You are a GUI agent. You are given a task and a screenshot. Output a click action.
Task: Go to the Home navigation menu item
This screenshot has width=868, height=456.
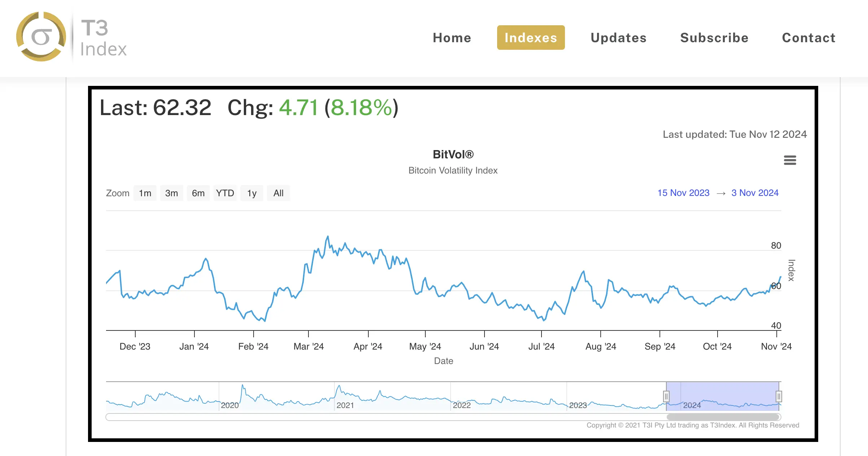click(452, 38)
